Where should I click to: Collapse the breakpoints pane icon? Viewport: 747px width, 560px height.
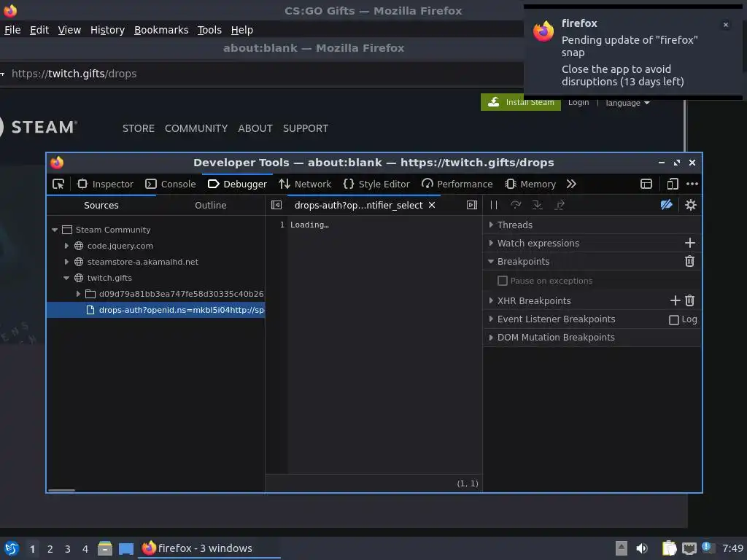click(472, 205)
